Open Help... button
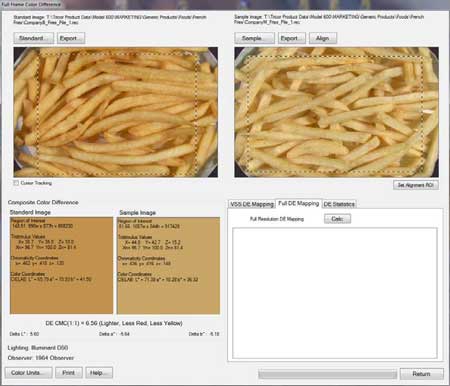This screenshot has height=386, width=450. tap(99, 373)
